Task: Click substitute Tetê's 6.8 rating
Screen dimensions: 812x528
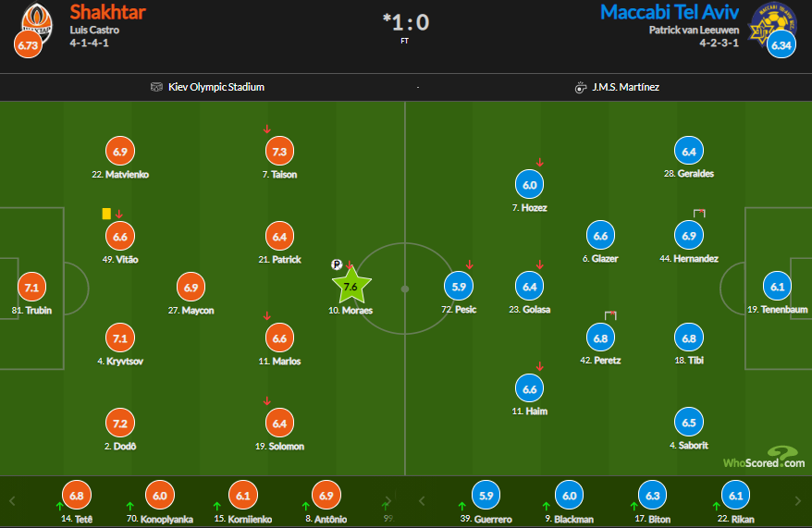Action: pos(77,496)
